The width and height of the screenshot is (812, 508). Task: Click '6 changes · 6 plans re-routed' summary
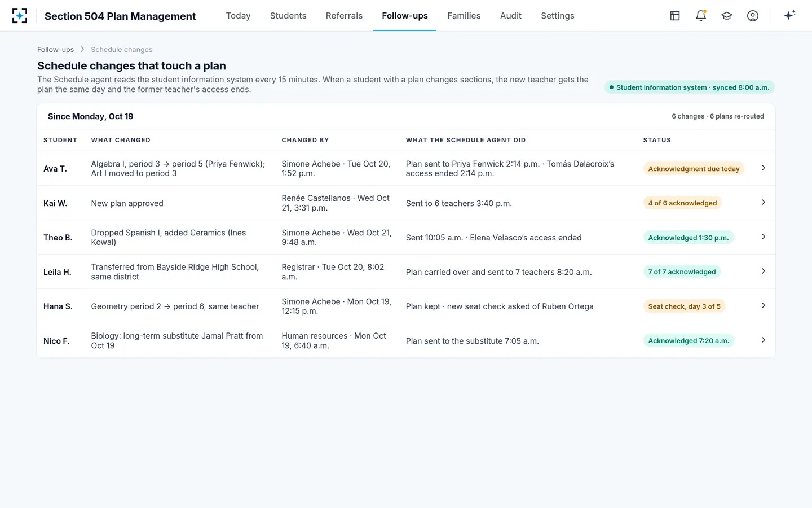[x=718, y=116]
